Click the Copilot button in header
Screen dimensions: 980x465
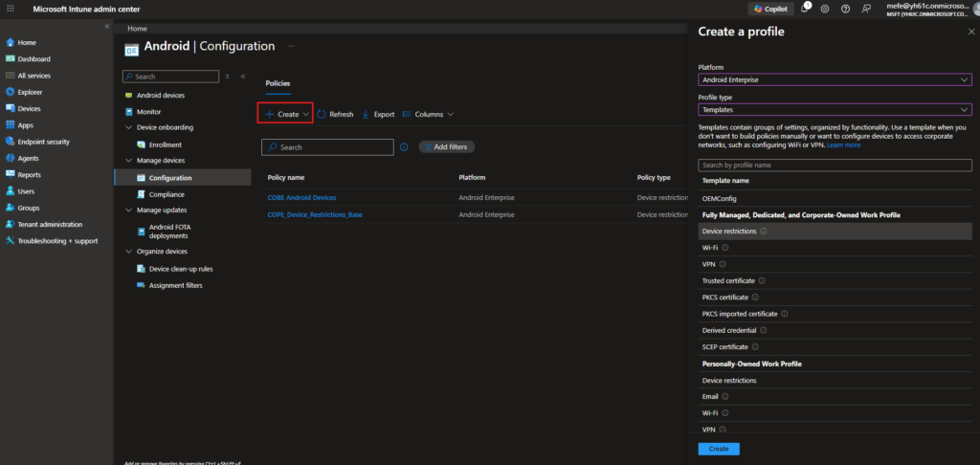(x=771, y=9)
